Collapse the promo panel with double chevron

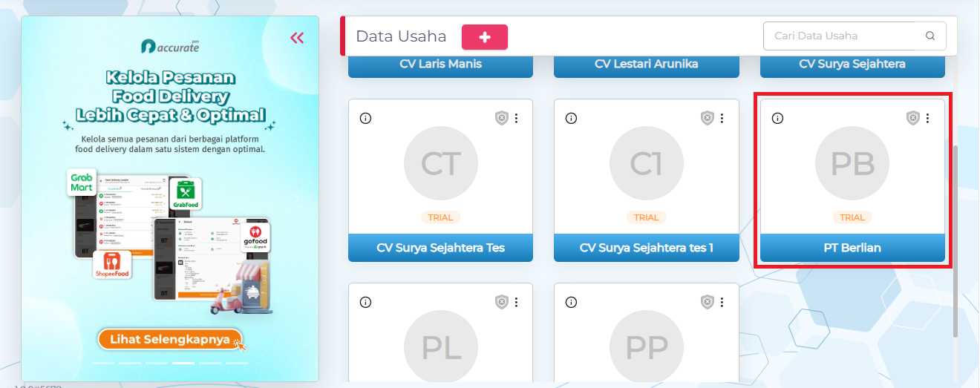(298, 39)
